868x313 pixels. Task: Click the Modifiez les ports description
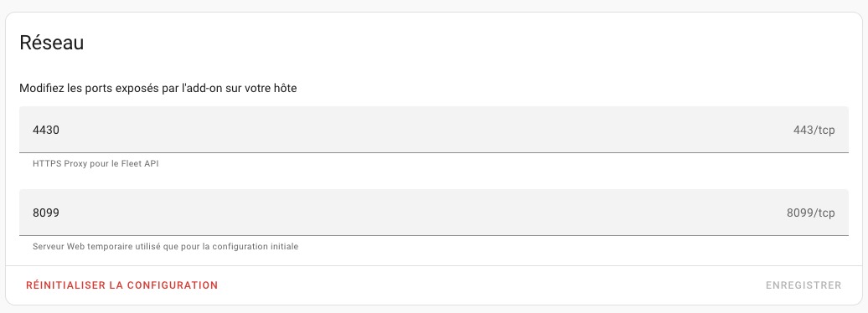158,89
